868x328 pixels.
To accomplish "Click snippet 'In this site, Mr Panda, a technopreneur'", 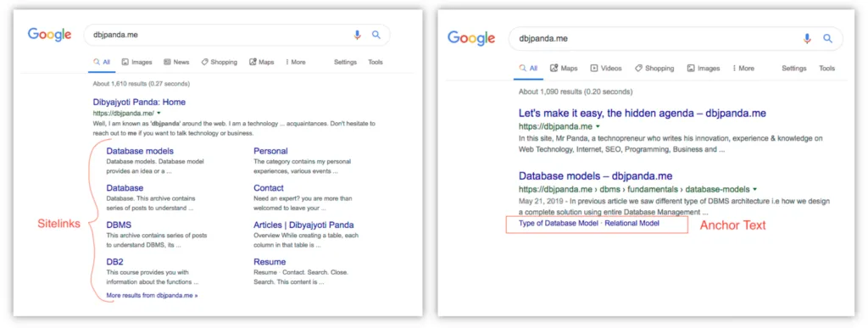I will [670, 144].
